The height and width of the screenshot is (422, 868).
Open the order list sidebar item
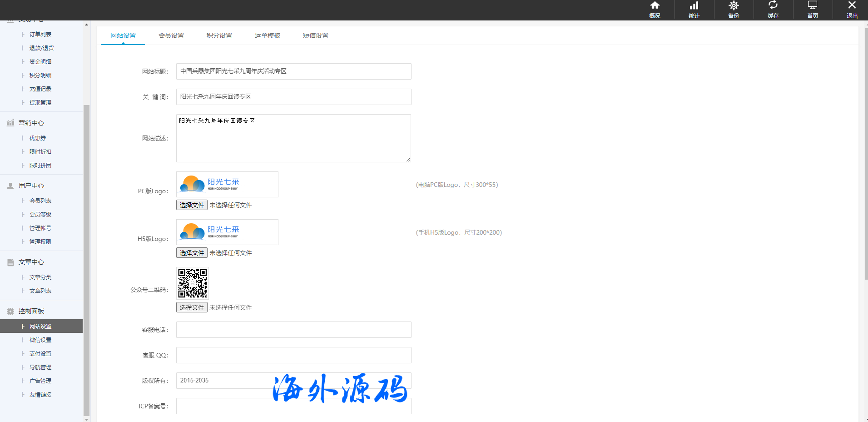40,35
